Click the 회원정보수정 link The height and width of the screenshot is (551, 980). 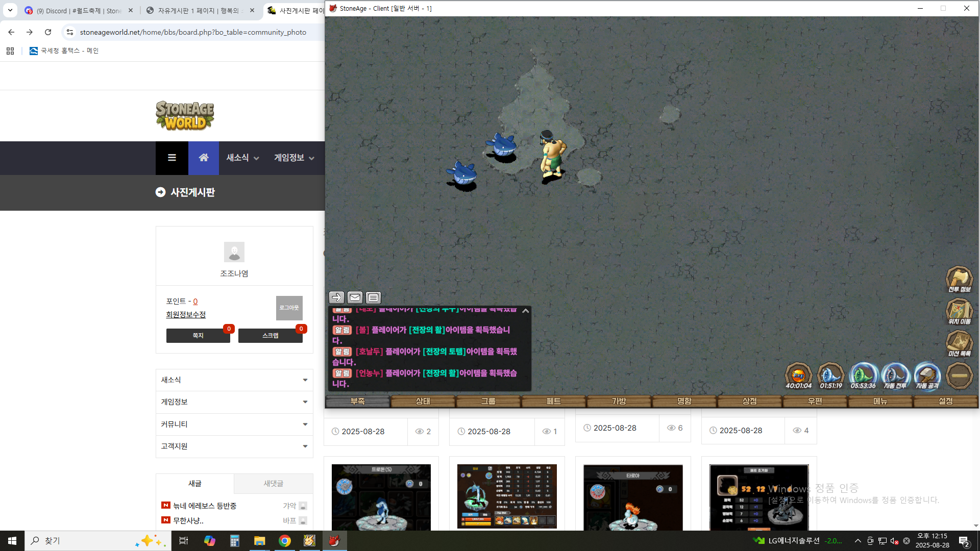(186, 315)
